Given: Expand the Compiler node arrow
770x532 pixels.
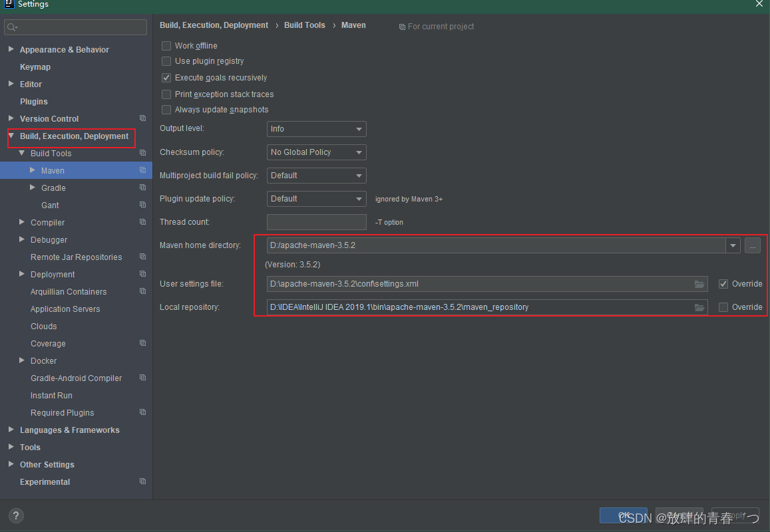Looking at the screenshot, I should pyautogui.click(x=21, y=222).
